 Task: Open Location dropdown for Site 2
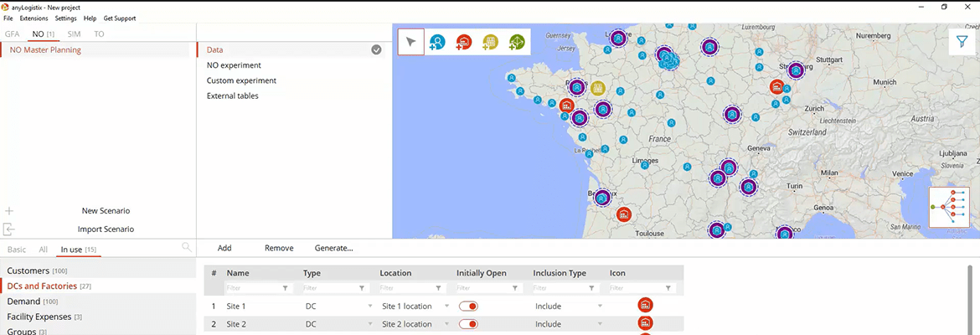point(447,324)
